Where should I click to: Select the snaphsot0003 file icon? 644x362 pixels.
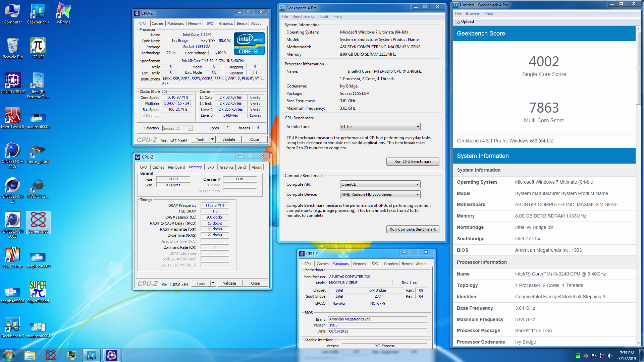[x=38, y=261]
